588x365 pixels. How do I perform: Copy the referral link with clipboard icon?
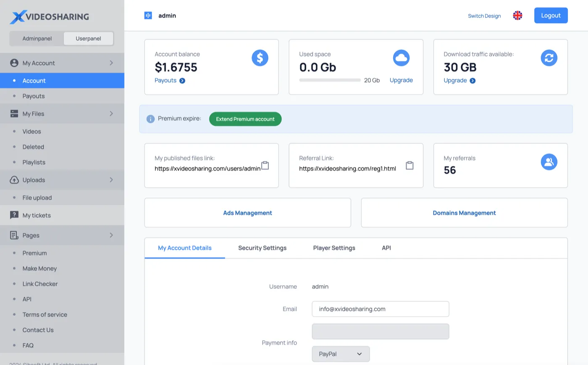coord(409,165)
